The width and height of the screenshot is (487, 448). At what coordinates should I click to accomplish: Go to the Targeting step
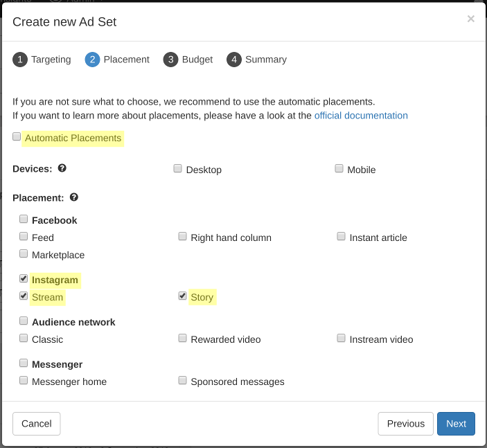[42, 60]
